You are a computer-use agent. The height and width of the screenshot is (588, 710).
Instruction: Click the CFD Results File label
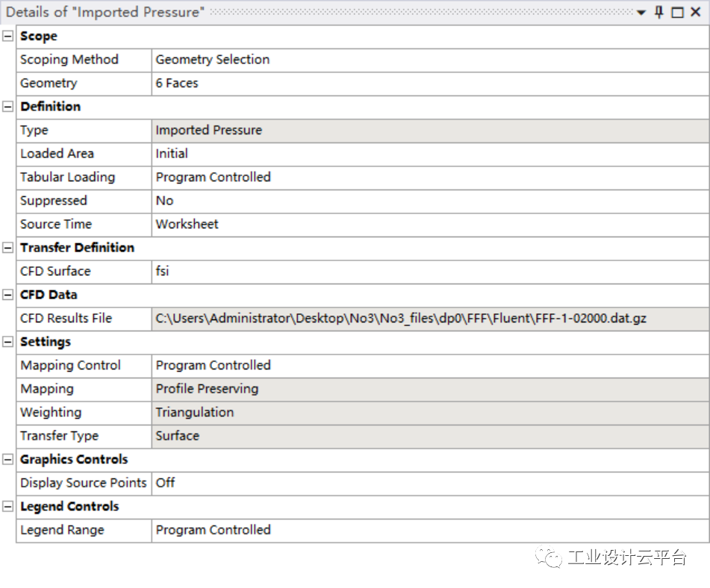66,319
